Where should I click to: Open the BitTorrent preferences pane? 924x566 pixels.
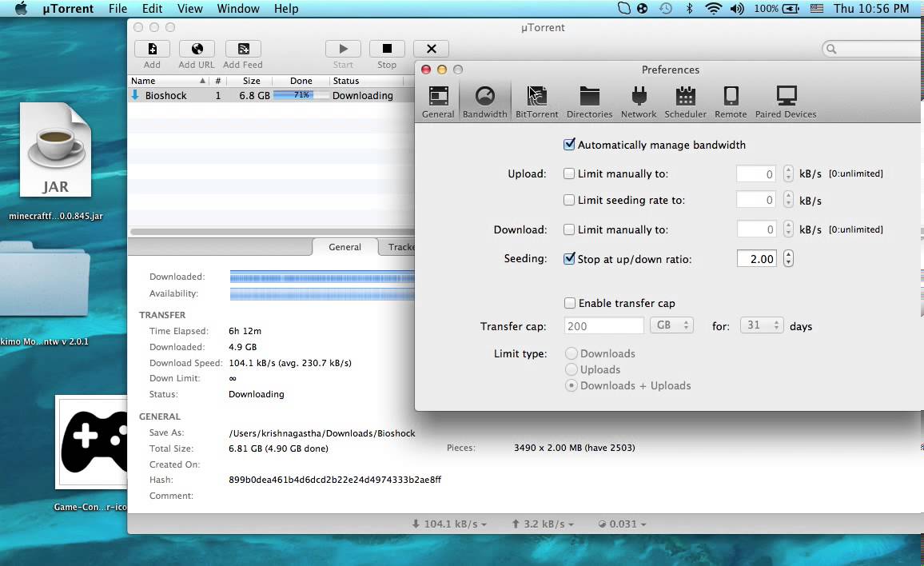pyautogui.click(x=536, y=102)
